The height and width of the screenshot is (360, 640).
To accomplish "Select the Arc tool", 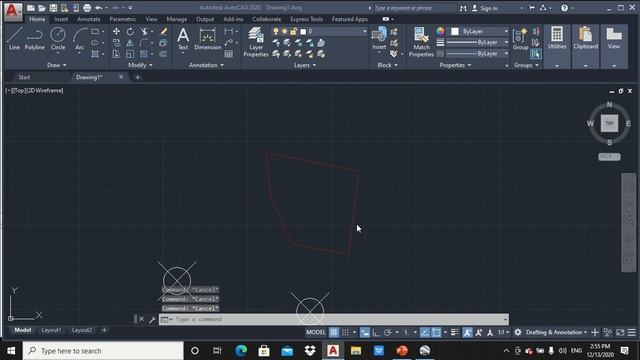I will coord(80,39).
